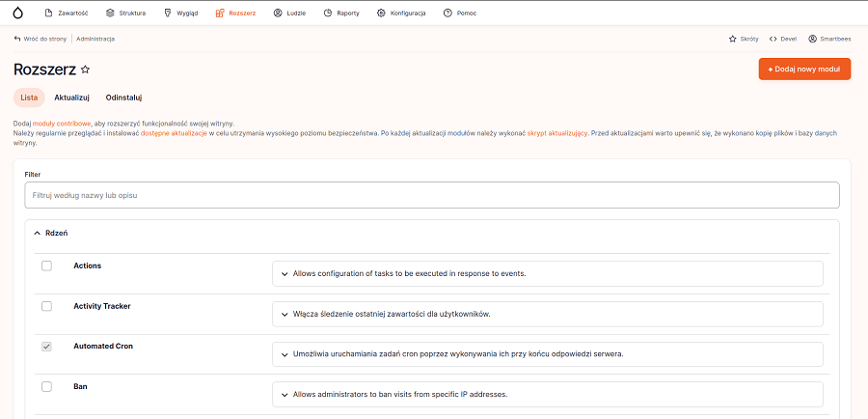Viewport: 868px width, 419px height.
Task: Check the Ban module checkbox
Action: coord(46,386)
